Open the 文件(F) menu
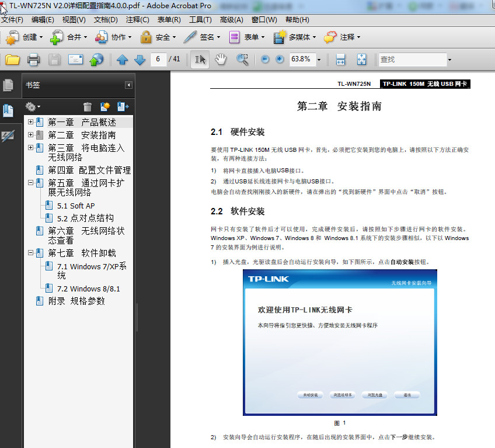 pos(12,20)
